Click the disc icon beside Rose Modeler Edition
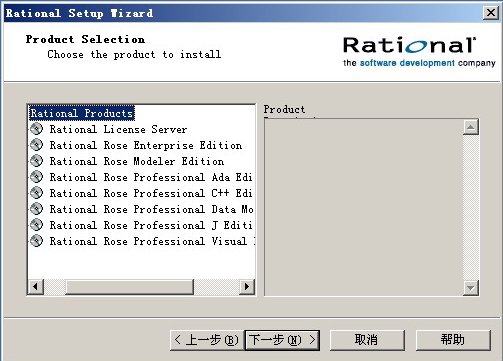The image size is (503, 361). coord(37,161)
